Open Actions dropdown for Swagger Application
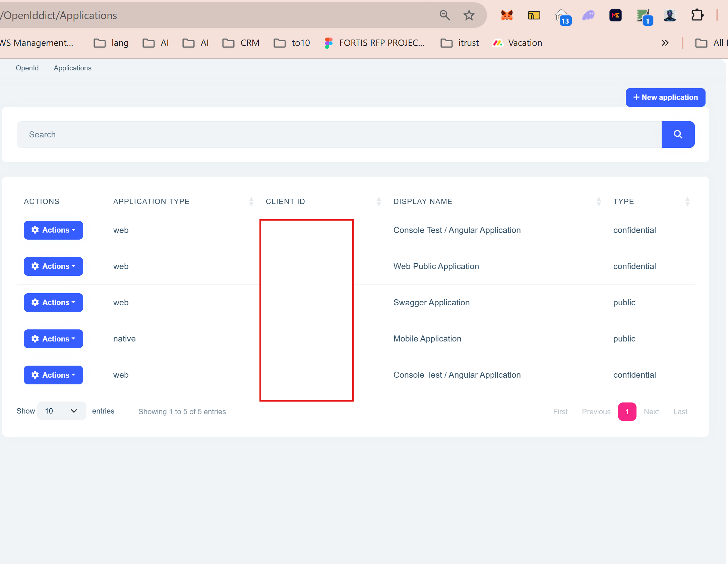The image size is (728, 564). (x=53, y=303)
